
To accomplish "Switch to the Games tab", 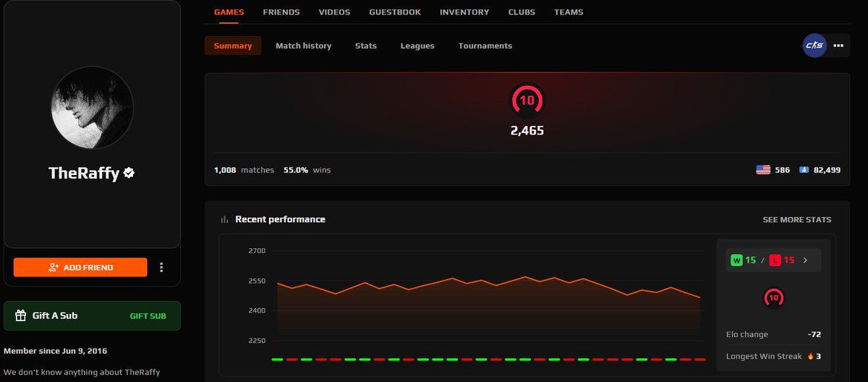I will [229, 12].
